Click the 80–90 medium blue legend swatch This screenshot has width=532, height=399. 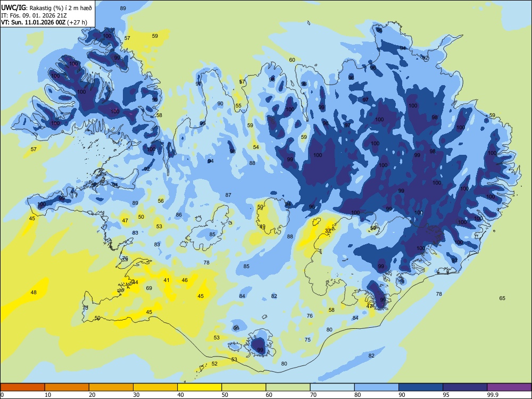click(377, 387)
